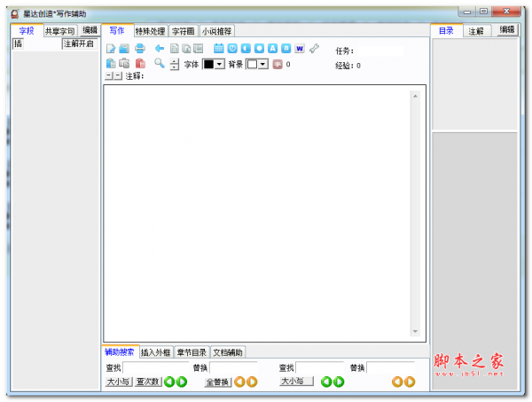532x402 pixels.
Task: Click the blue clipboard paste icon
Action: (111, 64)
